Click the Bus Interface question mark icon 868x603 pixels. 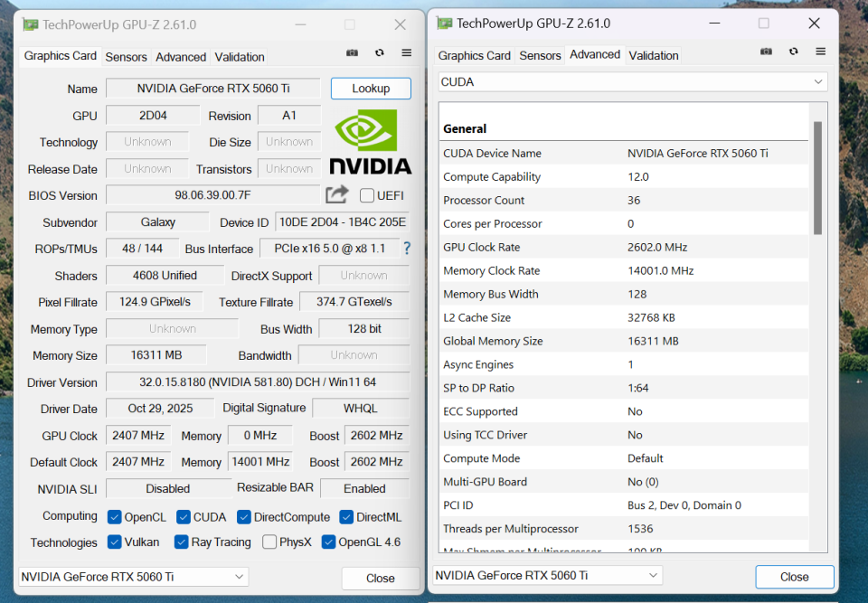407,249
